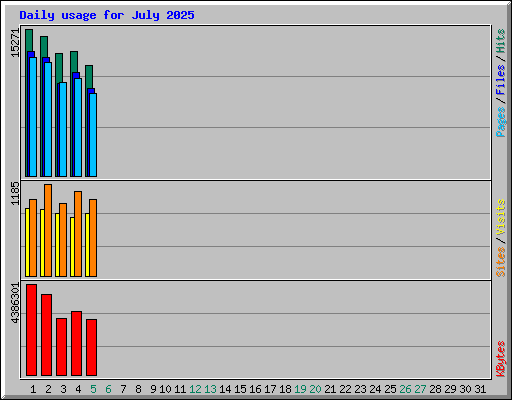Screen dimensions: 512x400
Task: Click the cyan 'Pages' legend label
Action: click(x=500, y=122)
